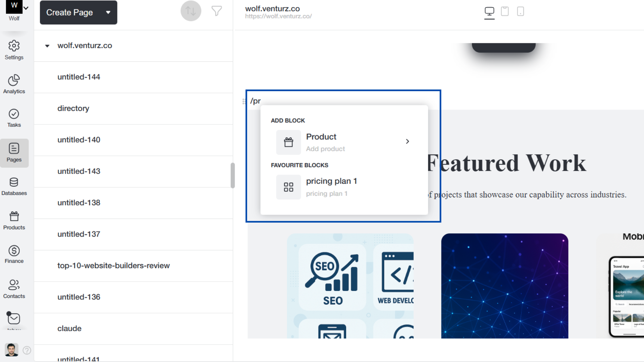Screen dimensions: 644x362
Task: Switch to desktop preview mode
Action: pos(489,11)
